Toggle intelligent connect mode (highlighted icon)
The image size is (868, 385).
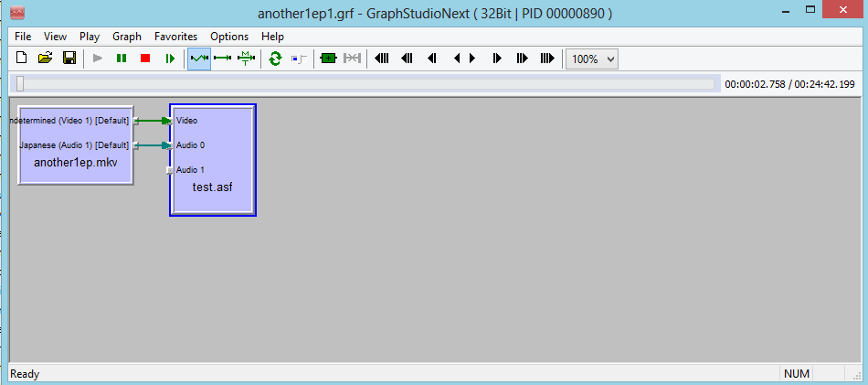(199, 59)
